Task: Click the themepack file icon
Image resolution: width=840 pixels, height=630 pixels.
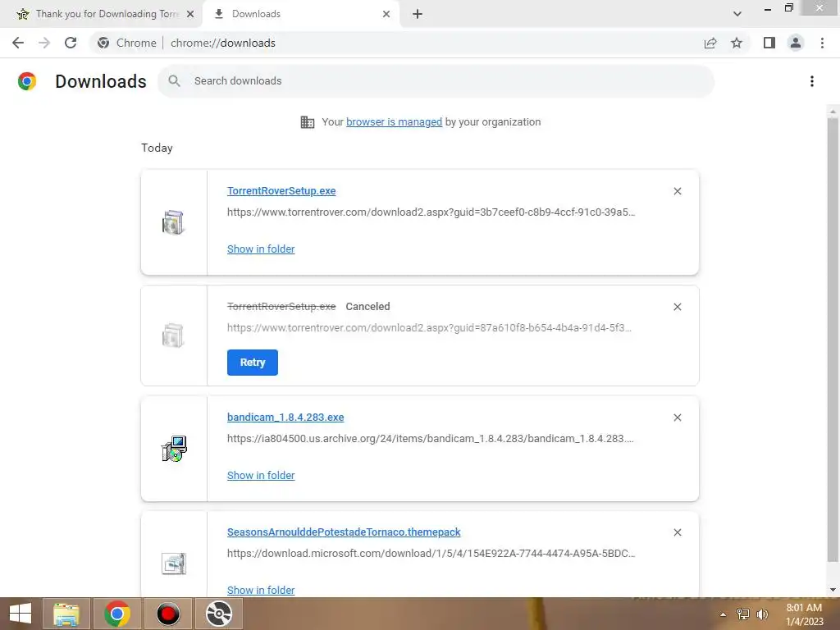Action: pos(174,564)
